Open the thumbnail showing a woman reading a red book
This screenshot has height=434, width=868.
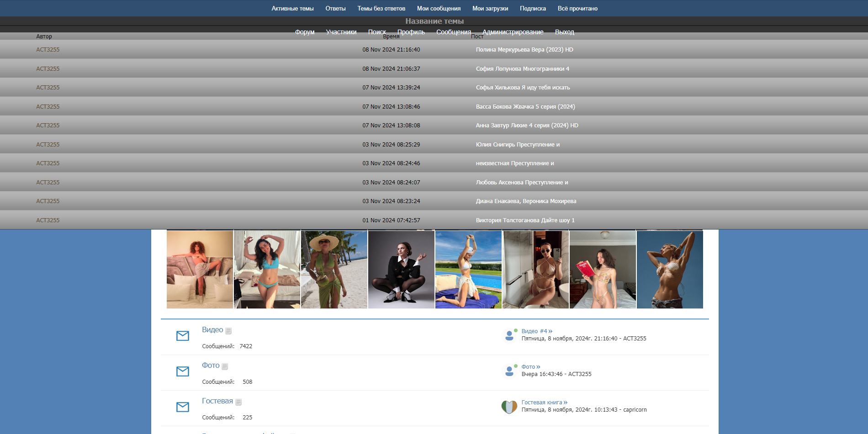pyautogui.click(x=603, y=269)
